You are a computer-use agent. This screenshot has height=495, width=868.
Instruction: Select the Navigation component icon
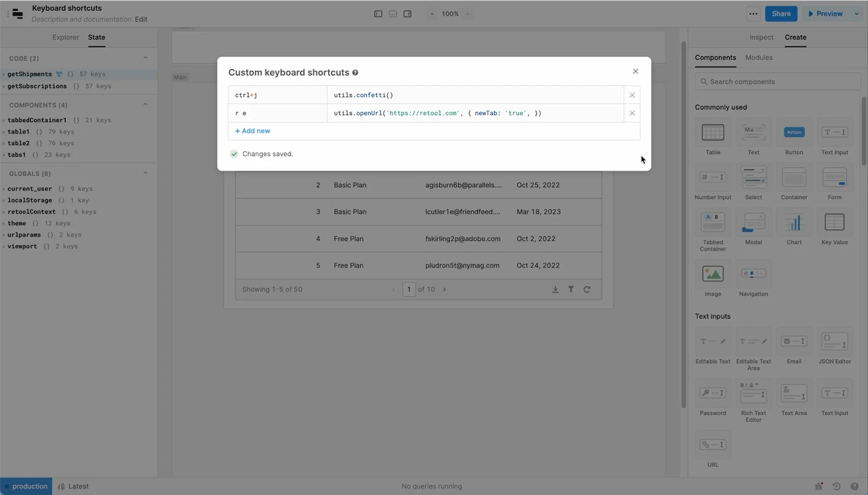(754, 274)
